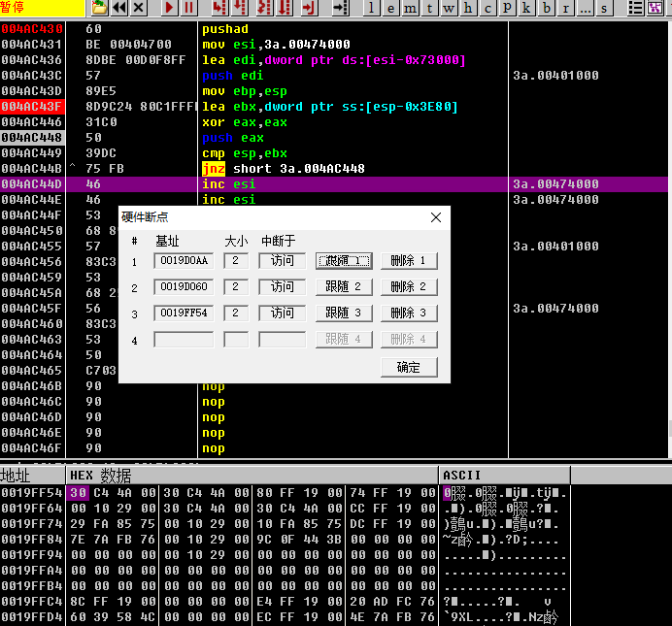This screenshot has width=672, height=626.
Task: Click the 跟随 2 button
Action: click(344, 287)
